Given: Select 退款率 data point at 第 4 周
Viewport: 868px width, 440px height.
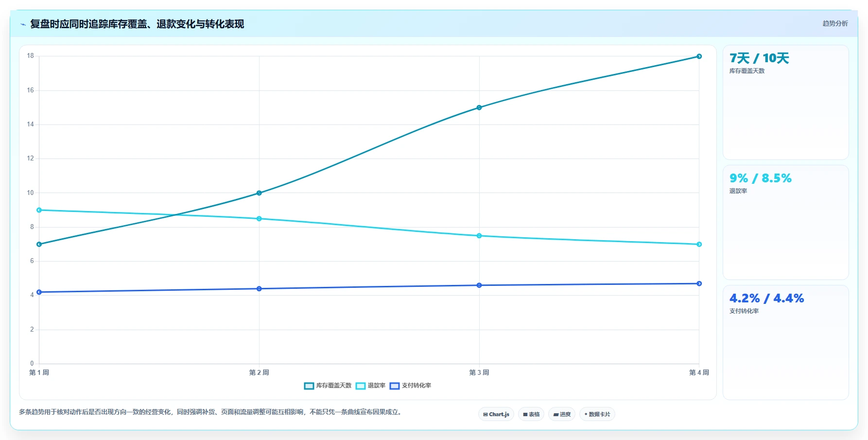Looking at the screenshot, I should tap(699, 245).
